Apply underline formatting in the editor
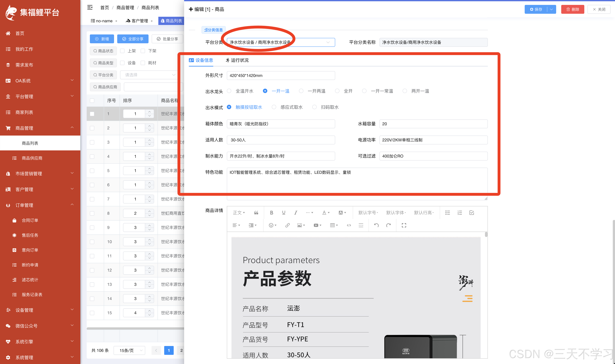615x364 pixels. click(284, 213)
